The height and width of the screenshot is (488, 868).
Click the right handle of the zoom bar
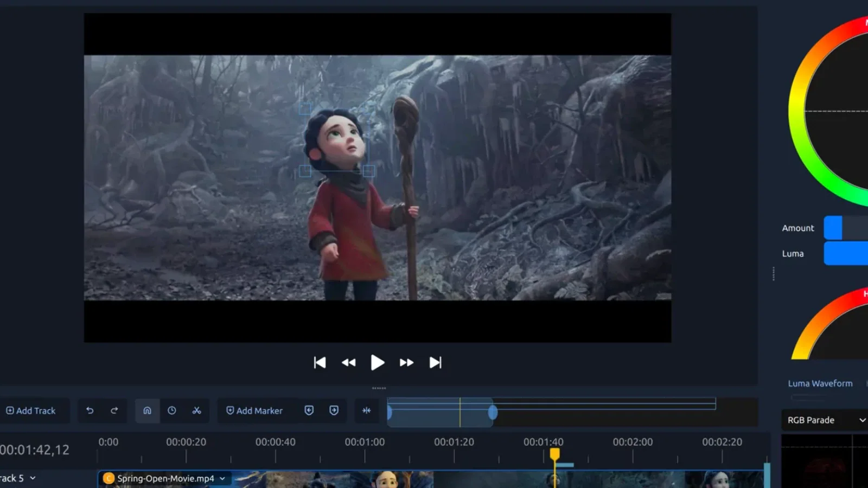pos(493,413)
